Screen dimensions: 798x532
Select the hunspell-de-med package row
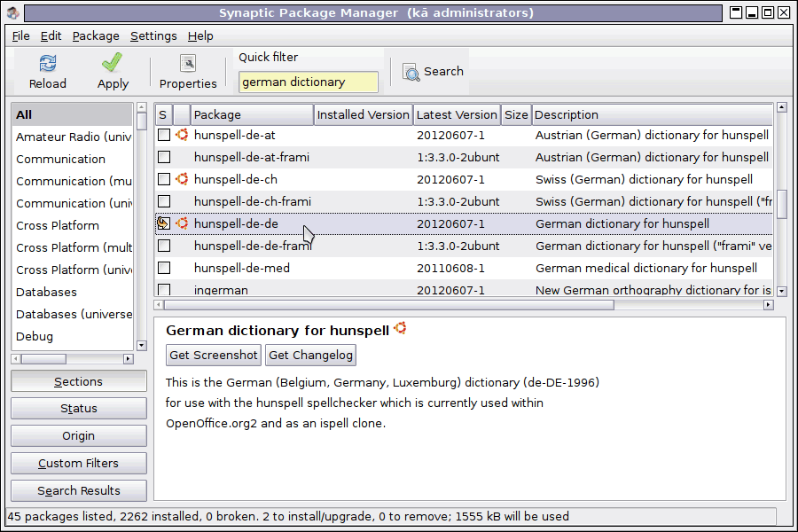pos(464,268)
